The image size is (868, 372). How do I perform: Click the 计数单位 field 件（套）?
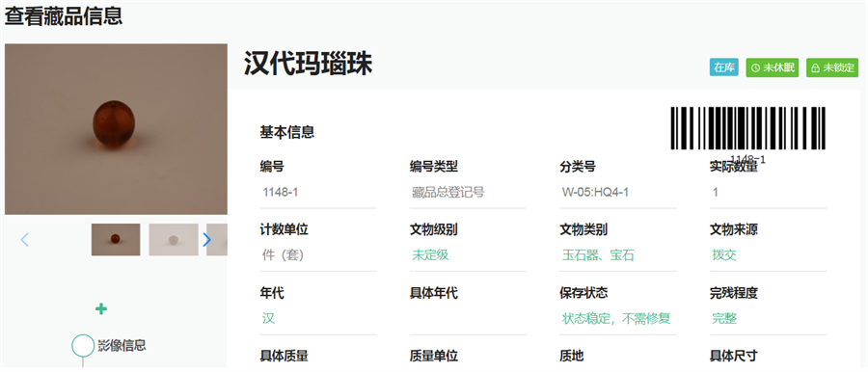[318, 255]
